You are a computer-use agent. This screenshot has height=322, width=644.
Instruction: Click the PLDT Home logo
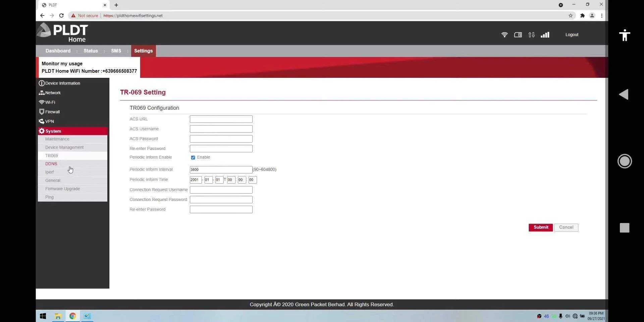pyautogui.click(x=62, y=33)
